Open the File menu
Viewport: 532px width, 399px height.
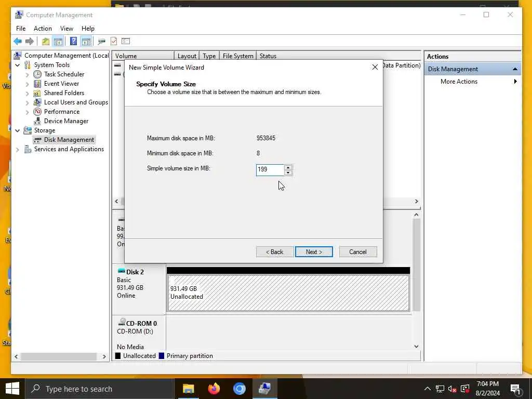coord(21,29)
